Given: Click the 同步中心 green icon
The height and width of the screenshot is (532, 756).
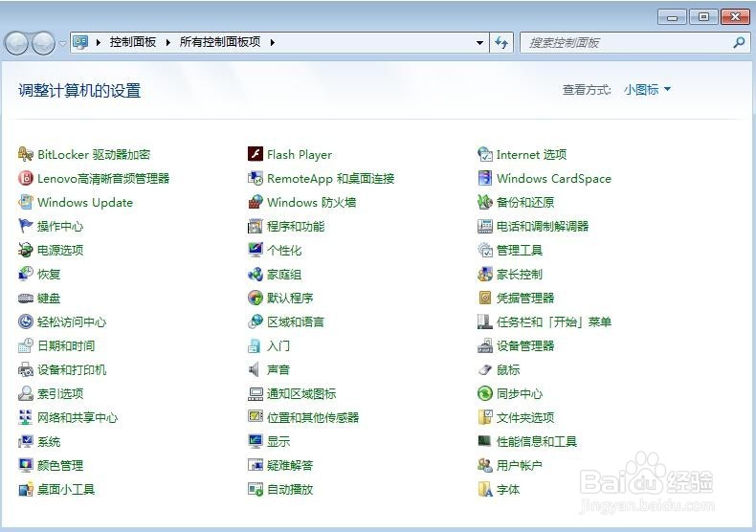Looking at the screenshot, I should [484, 393].
